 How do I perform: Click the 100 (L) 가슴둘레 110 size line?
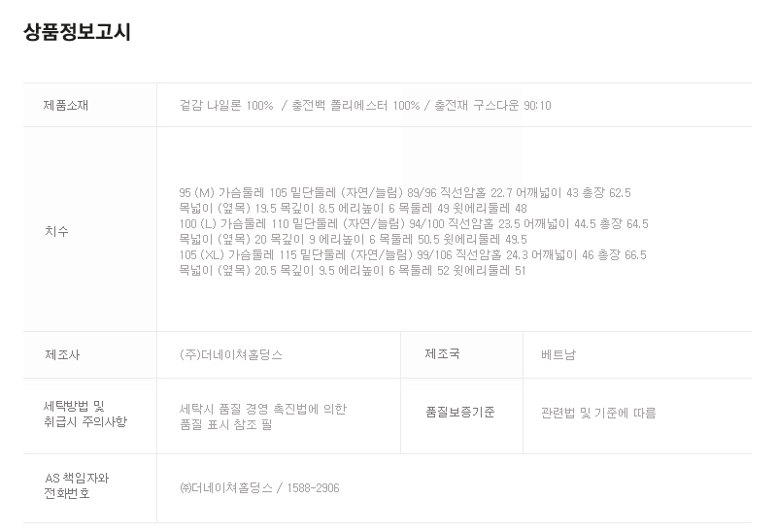click(414, 224)
